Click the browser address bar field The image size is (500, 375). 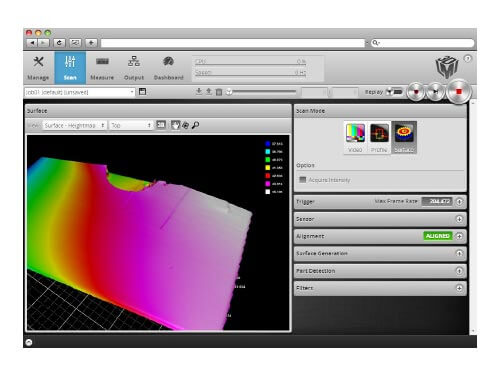[x=233, y=43]
